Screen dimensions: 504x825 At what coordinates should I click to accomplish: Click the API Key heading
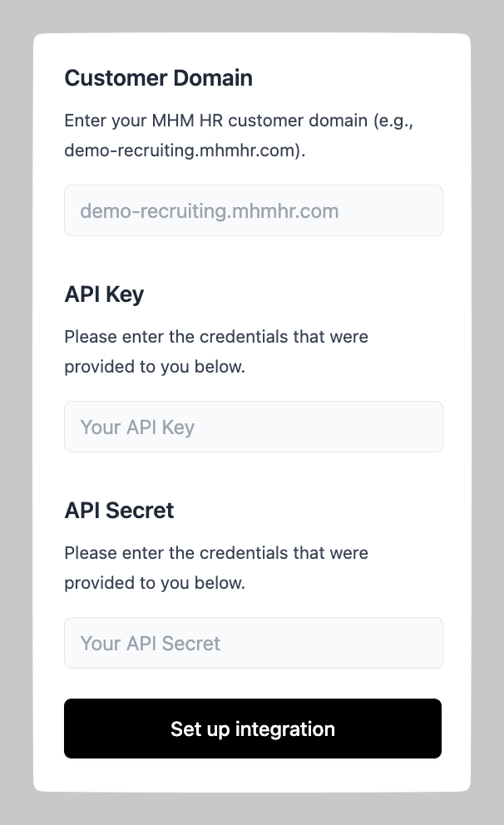104,294
